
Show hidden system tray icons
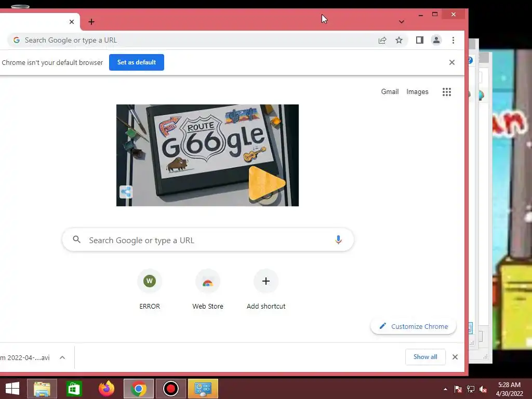(445, 389)
